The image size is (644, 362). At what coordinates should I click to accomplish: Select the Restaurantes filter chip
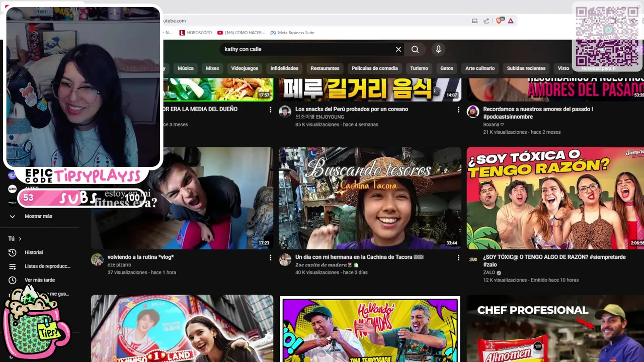pos(325,68)
